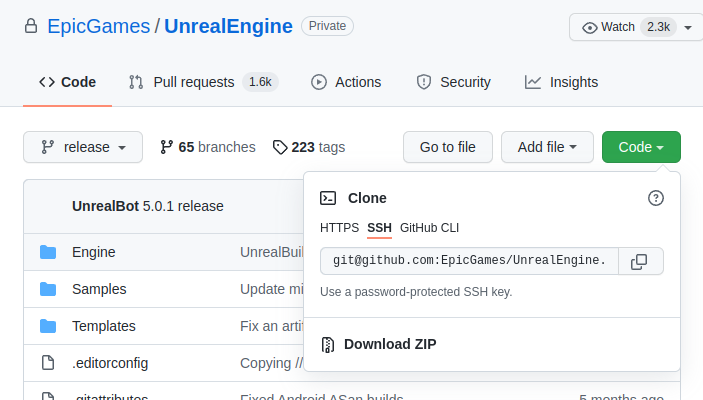Copy the clone URL to clipboard
Screen dimensions: 703x400
pyautogui.click(x=640, y=261)
